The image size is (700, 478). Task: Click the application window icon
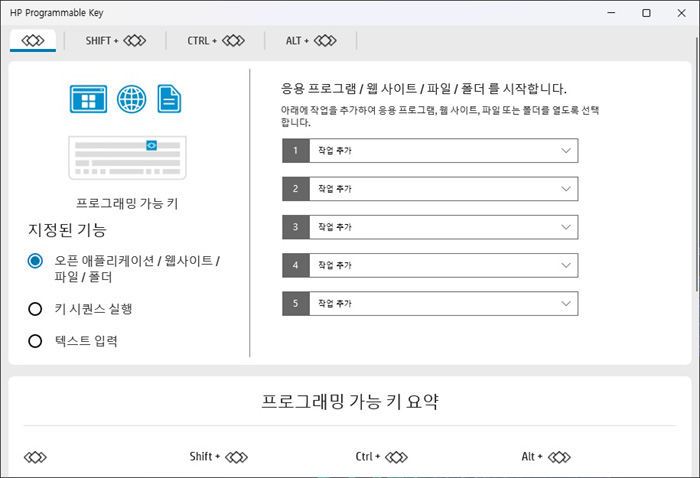88,99
